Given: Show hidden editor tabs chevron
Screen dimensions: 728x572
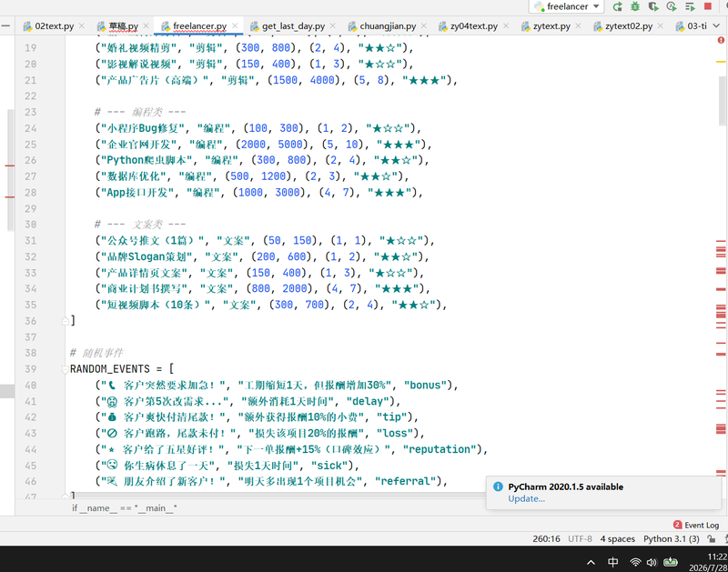Looking at the screenshot, I should click(717, 26).
